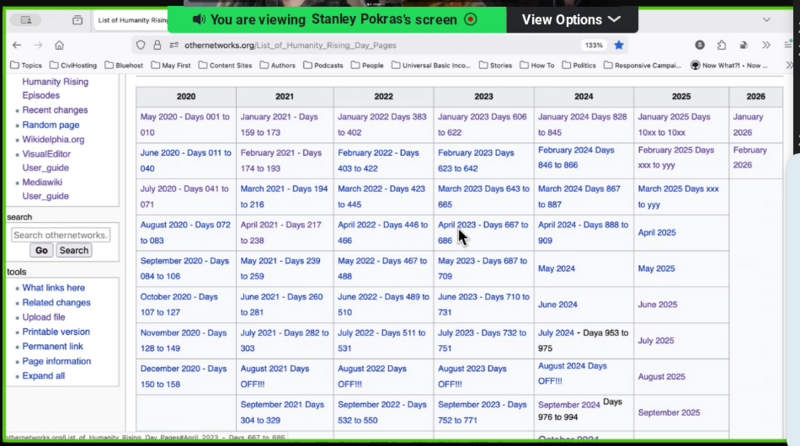Open the Topics bookmark folder

26,65
